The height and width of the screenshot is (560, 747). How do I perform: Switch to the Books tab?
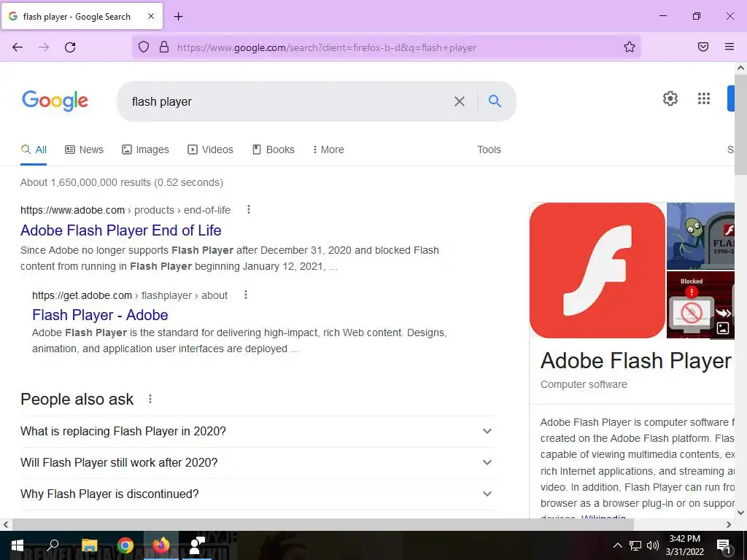tap(274, 149)
